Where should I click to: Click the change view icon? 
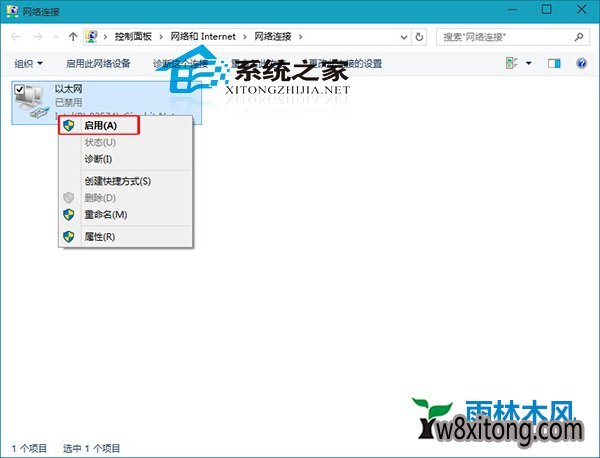pyautogui.click(x=513, y=63)
